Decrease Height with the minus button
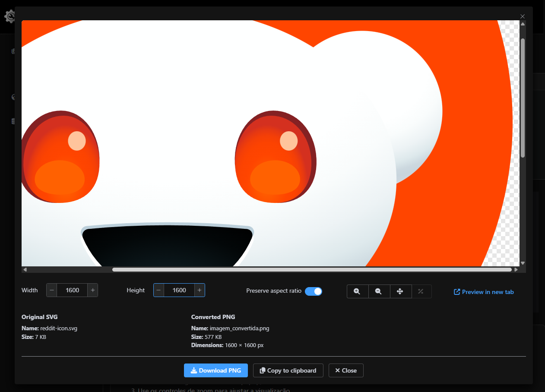Image resolution: width=545 pixels, height=392 pixels. click(x=158, y=290)
